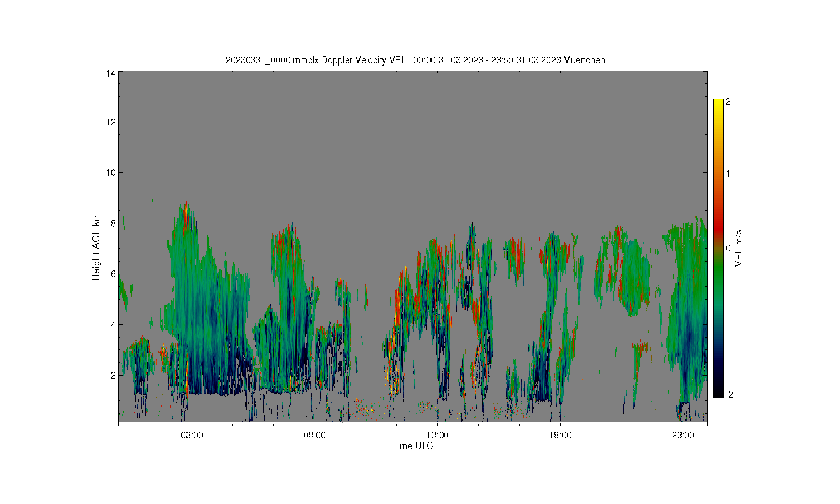
Task: Click the '08:00' time tick label
Action: coord(314,436)
